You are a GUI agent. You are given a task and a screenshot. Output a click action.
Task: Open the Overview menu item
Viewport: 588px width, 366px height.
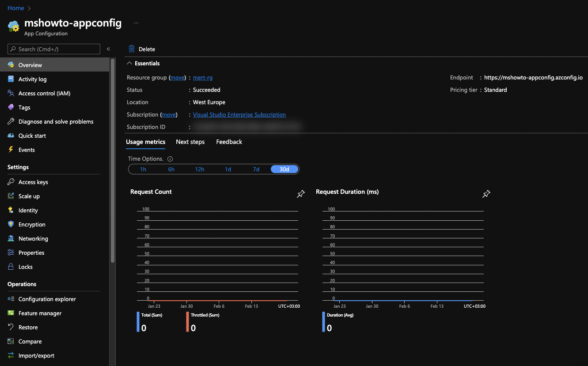[x=54, y=65]
